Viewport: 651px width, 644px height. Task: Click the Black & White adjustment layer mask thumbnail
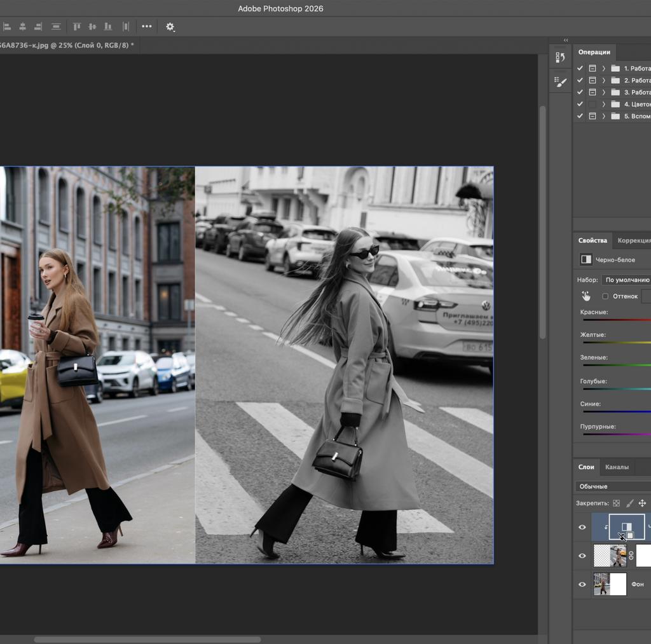tap(627, 527)
